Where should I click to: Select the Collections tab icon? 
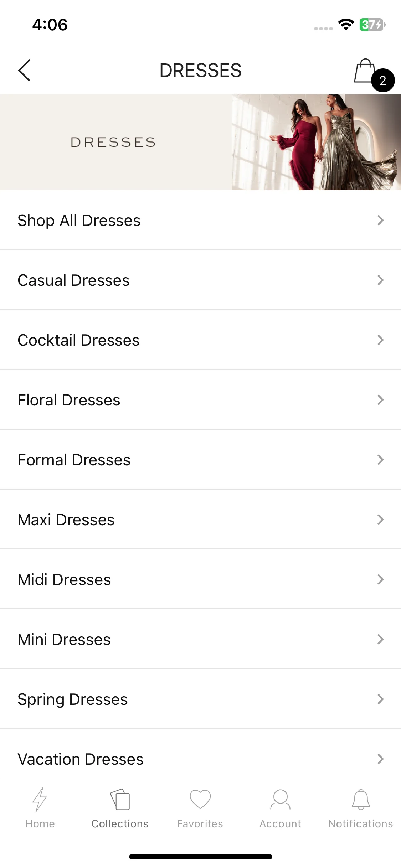(x=120, y=800)
